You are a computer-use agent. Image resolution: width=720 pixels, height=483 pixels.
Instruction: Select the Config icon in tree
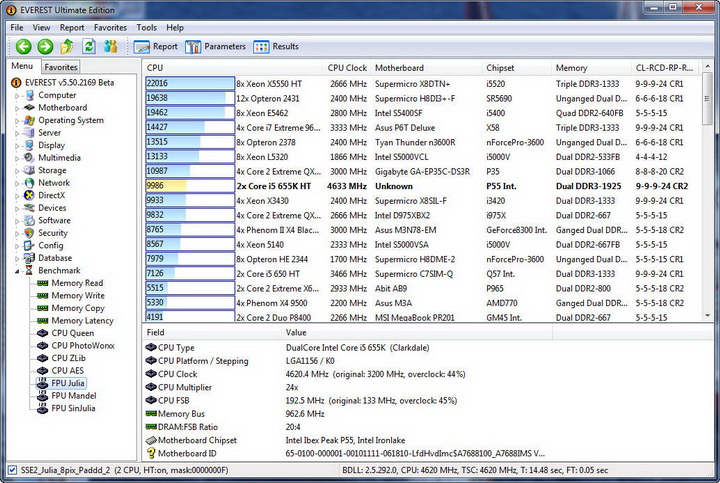[29, 245]
